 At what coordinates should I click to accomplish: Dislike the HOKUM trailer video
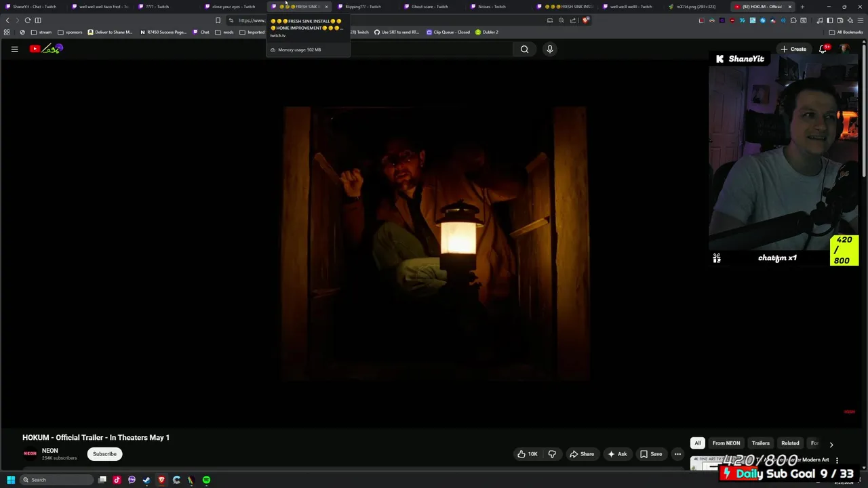[552, 454]
